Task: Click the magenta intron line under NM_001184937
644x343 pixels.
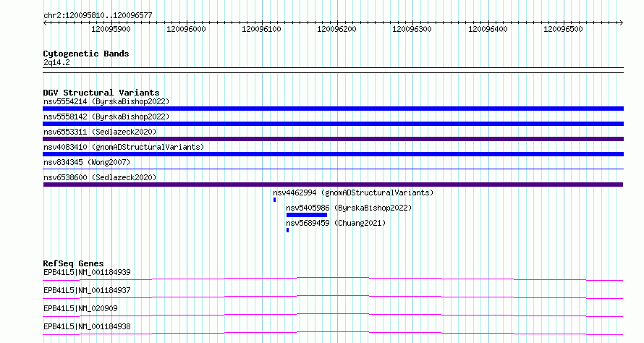Action: pos(333,297)
